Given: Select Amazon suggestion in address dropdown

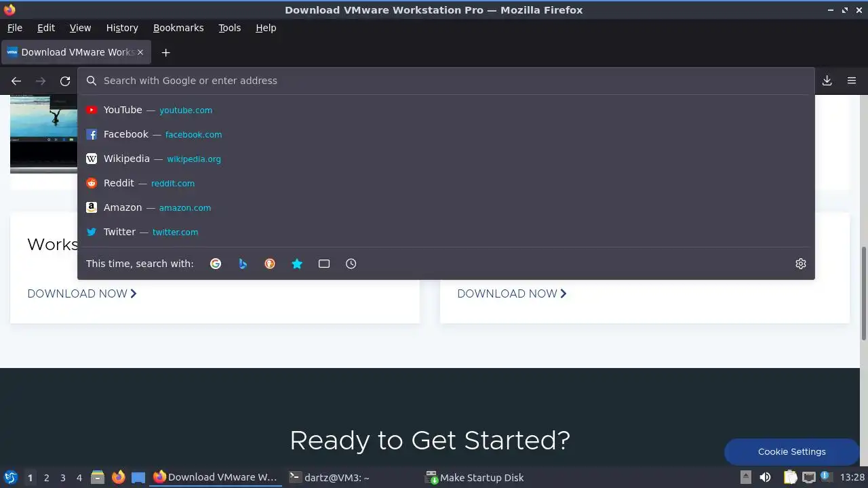Looking at the screenshot, I should pyautogui.click(x=446, y=207).
